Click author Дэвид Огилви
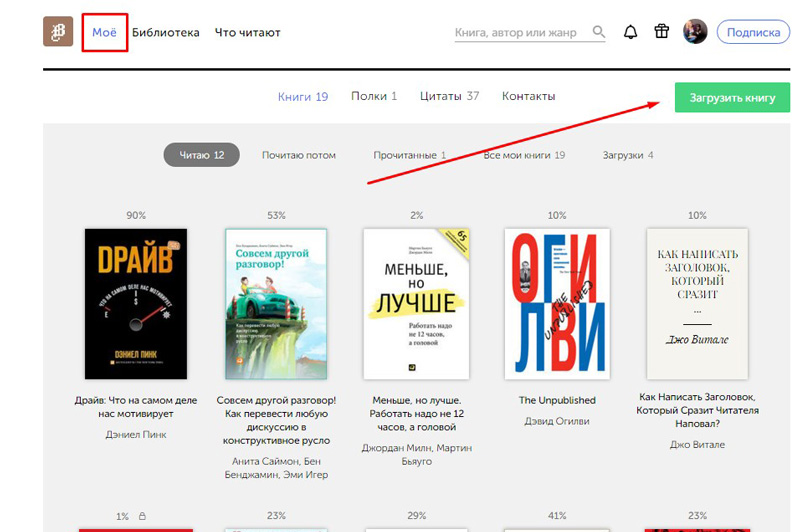This screenshot has width=800, height=532. 557,421
